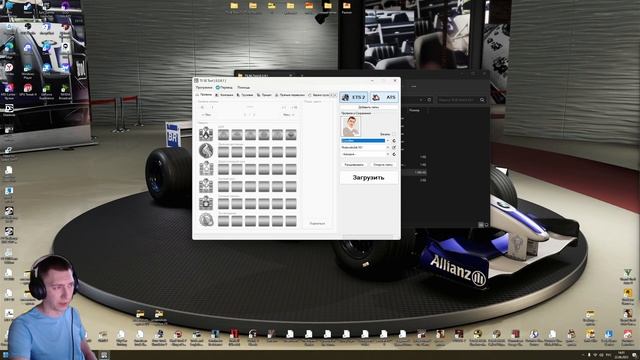Screen dimensions: 640x360
Task: Click the ADR skill icon
Action: [x=206, y=134]
